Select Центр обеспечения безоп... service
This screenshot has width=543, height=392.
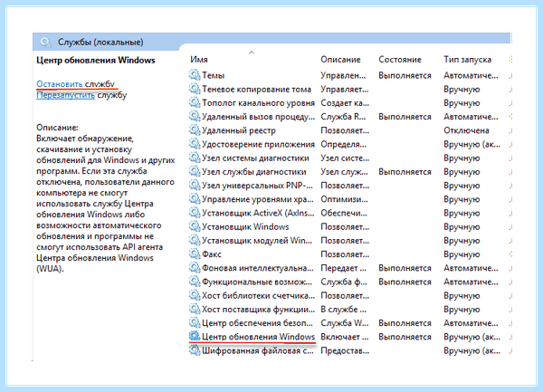[257, 323]
